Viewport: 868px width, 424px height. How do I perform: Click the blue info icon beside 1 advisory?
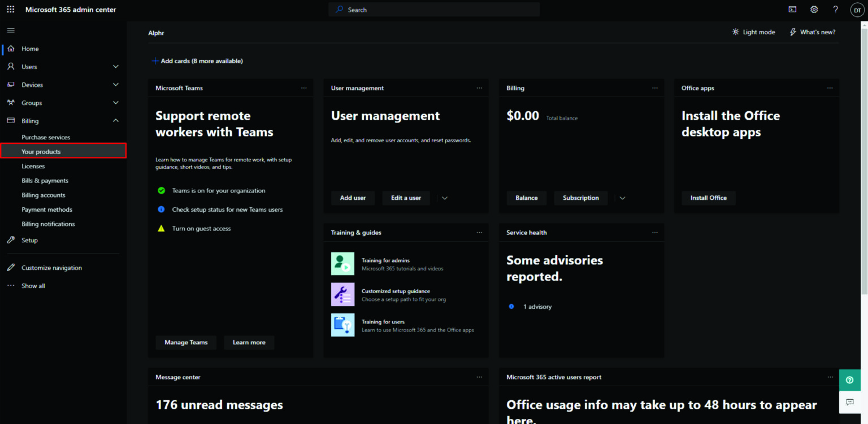[511, 307]
